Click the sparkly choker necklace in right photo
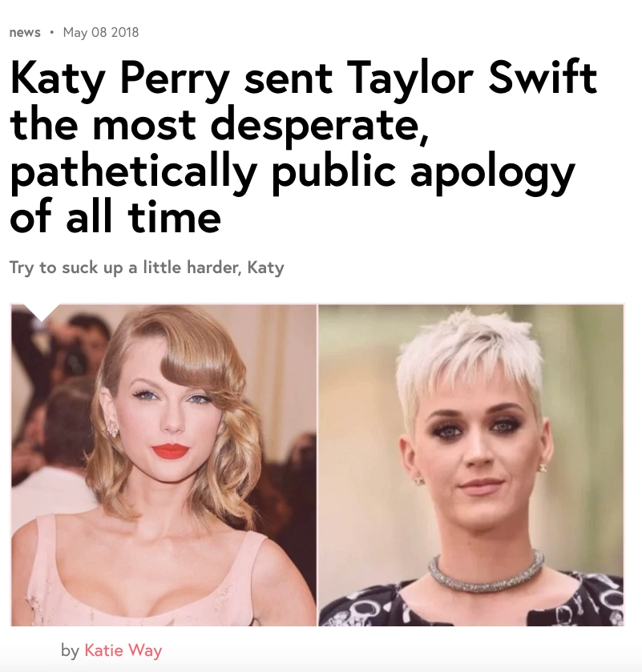The height and width of the screenshot is (672, 642). [x=487, y=573]
